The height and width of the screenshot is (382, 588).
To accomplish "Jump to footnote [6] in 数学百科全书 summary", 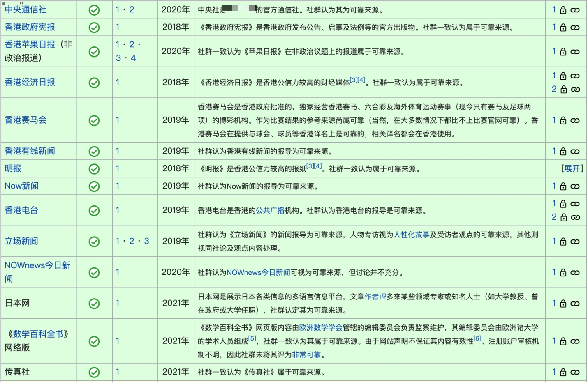I will coord(477,338).
